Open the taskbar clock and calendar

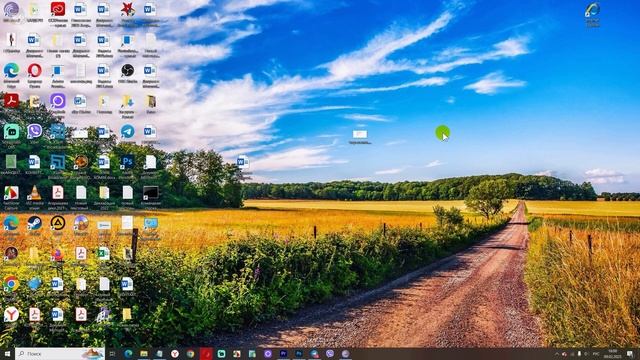pos(613,354)
